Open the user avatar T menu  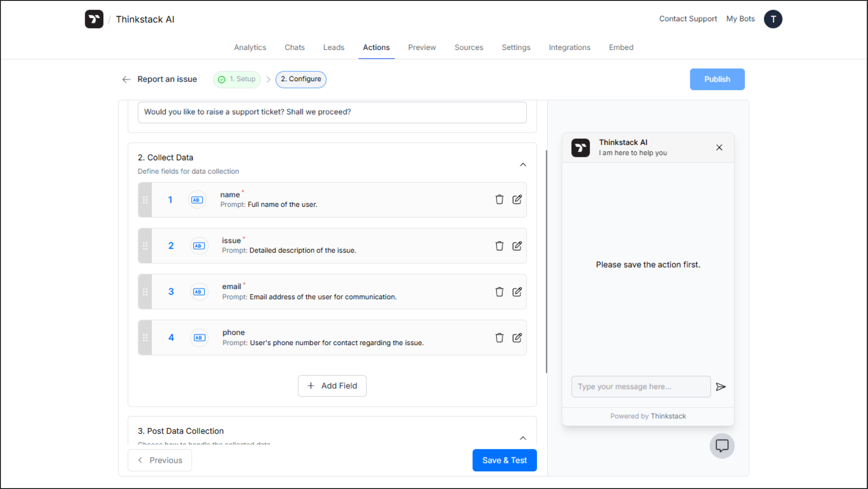tap(773, 19)
